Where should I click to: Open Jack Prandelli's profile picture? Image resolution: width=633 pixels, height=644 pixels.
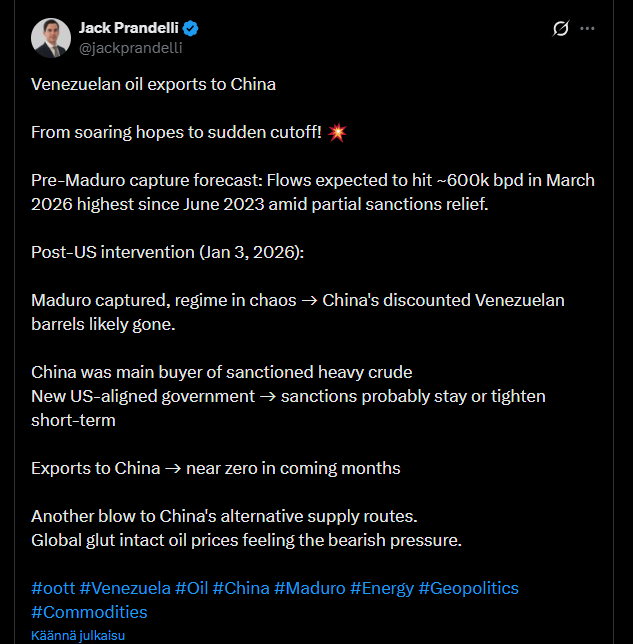51,38
